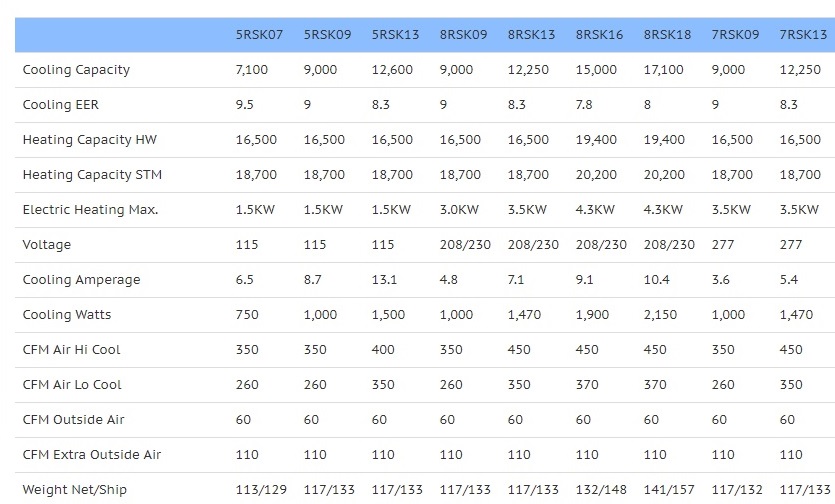Click the Voltage row label
835x504 pixels.
tap(46, 245)
